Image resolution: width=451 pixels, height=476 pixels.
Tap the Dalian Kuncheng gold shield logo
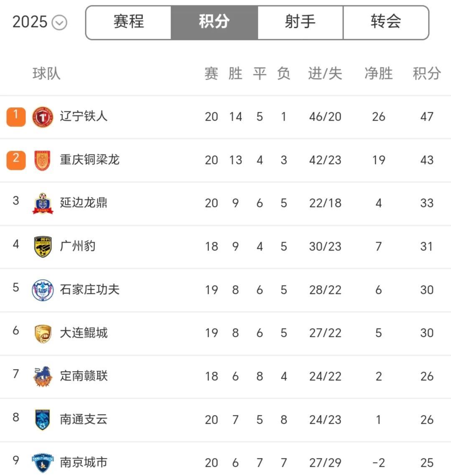(x=43, y=334)
